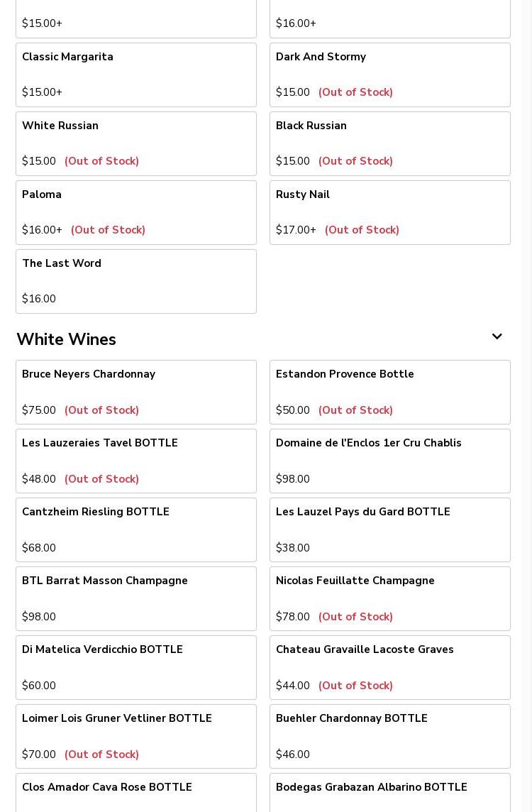
Task: Select BTL Barrat Masson Champagne
Action: point(136,598)
